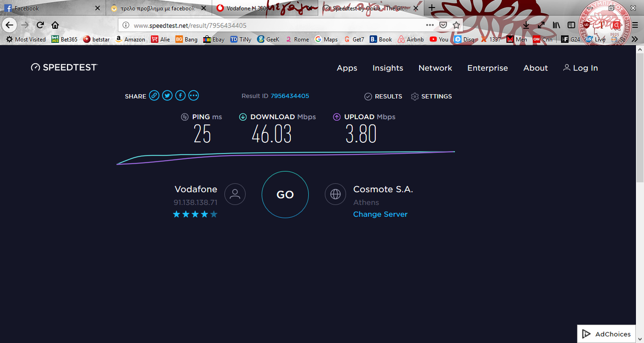The height and width of the screenshot is (343, 644).
Task: Open the browser home page
Action: [x=55, y=25]
